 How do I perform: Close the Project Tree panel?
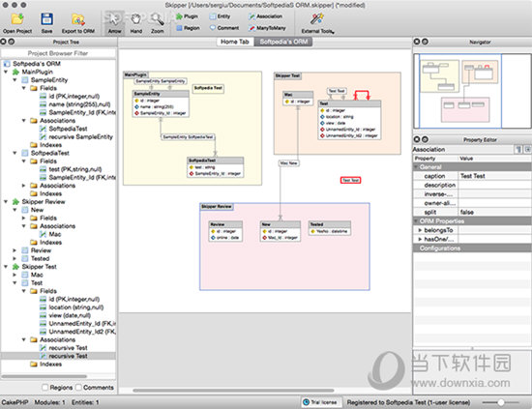(x=3, y=42)
